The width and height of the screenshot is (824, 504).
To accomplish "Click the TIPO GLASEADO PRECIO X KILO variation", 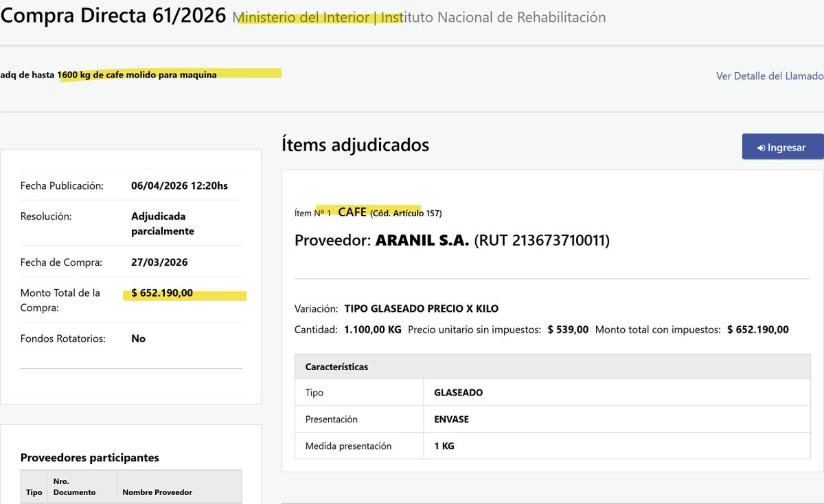I will click(422, 308).
